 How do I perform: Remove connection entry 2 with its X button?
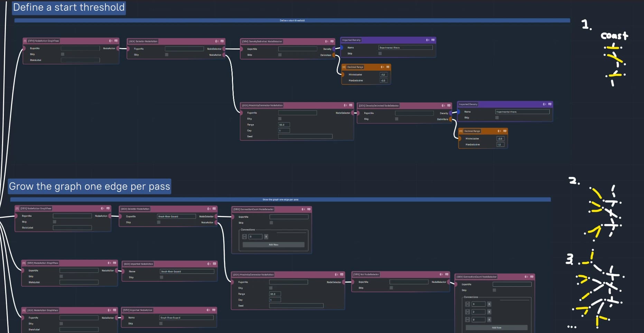pos(489,312)
